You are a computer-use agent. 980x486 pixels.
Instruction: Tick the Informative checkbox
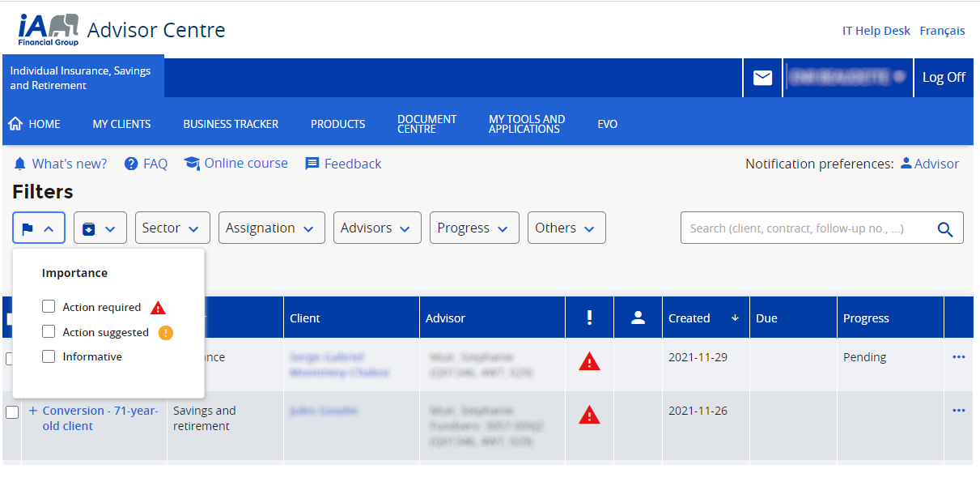pos(49,356)
